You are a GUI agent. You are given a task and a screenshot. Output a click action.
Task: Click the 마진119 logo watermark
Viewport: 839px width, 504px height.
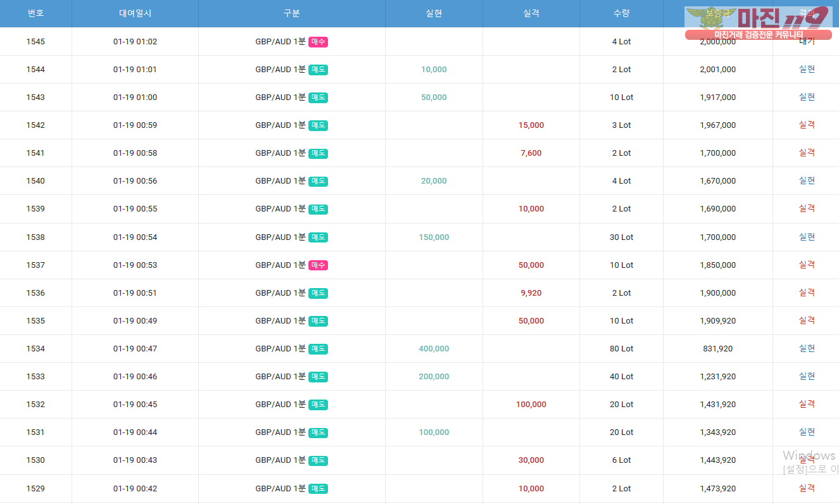point(758,22)
